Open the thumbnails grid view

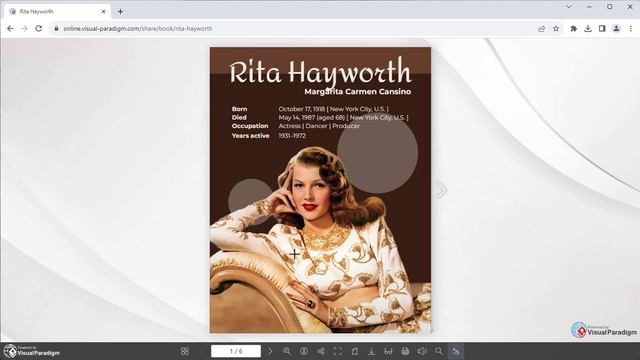pos(185,351)
